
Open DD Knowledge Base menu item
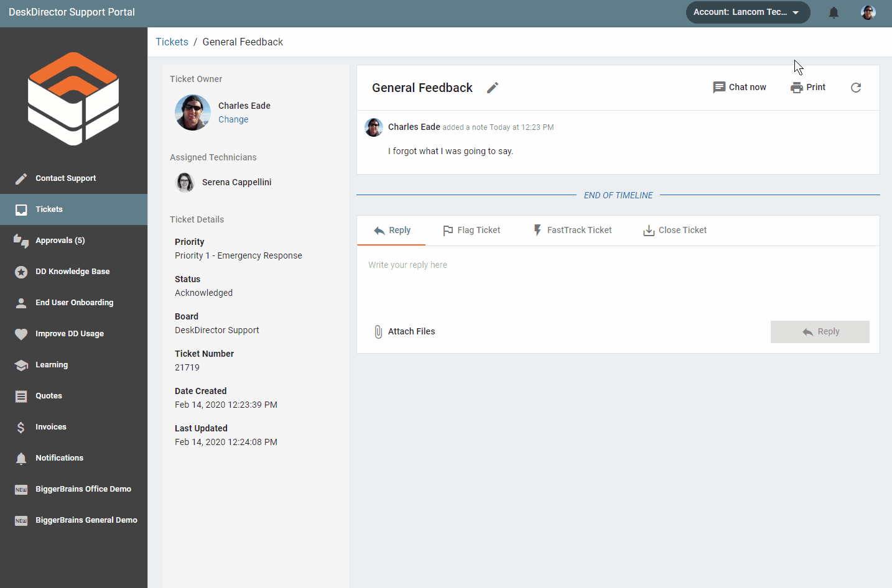[72, 272]
